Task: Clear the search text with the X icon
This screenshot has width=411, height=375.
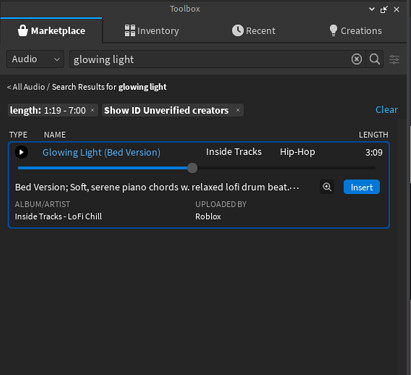Action: pos(356,59)
